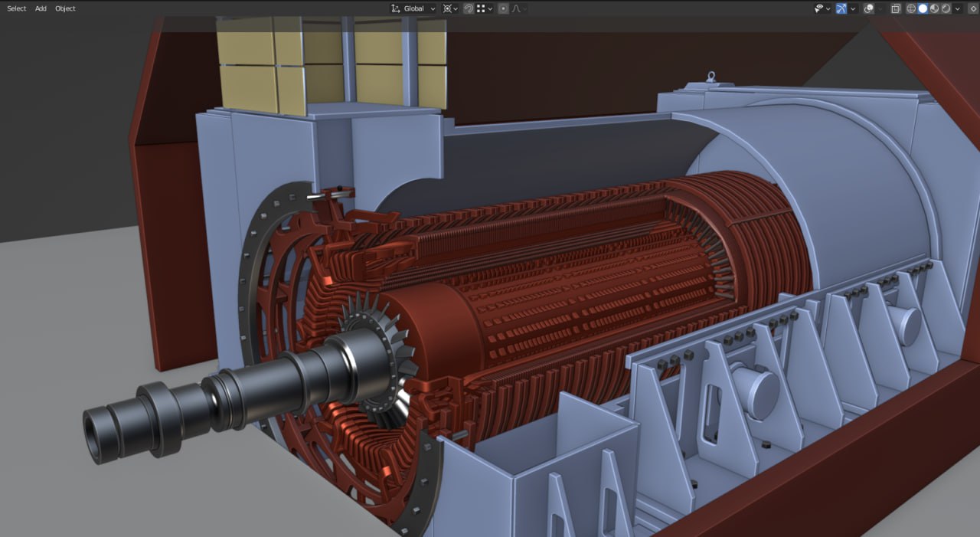Expand the gizmo options dropdown
This screenshot has width=980, height=537.
coord(853,8)
